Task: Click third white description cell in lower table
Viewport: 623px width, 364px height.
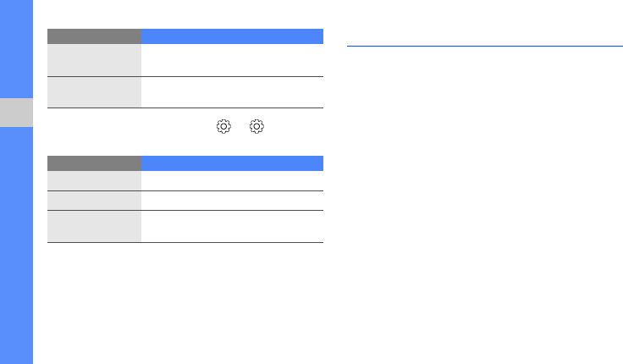Action: click(232, 226)
